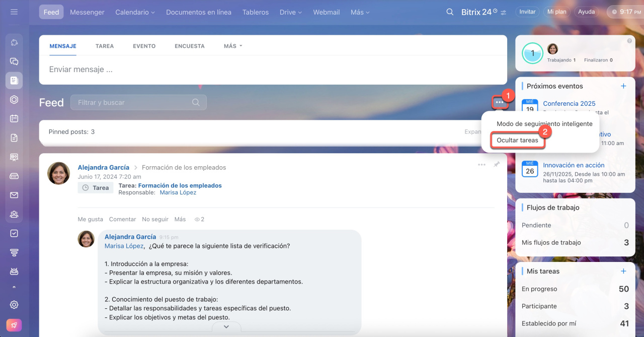Viewport: 644px width, 337px height.
Task: Open the calendar icon in left sidebar
Action: (x=14, y=118)
